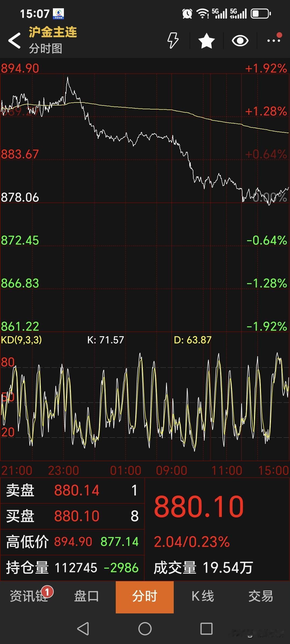
Task: Tap the 09:00 time axis label
Action: coord(172,471)
